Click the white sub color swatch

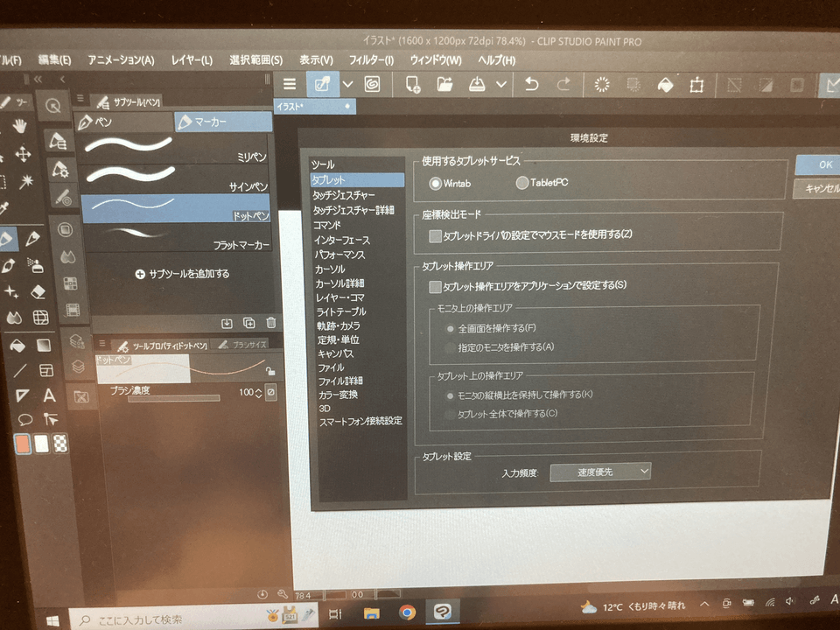coord(42,444)
